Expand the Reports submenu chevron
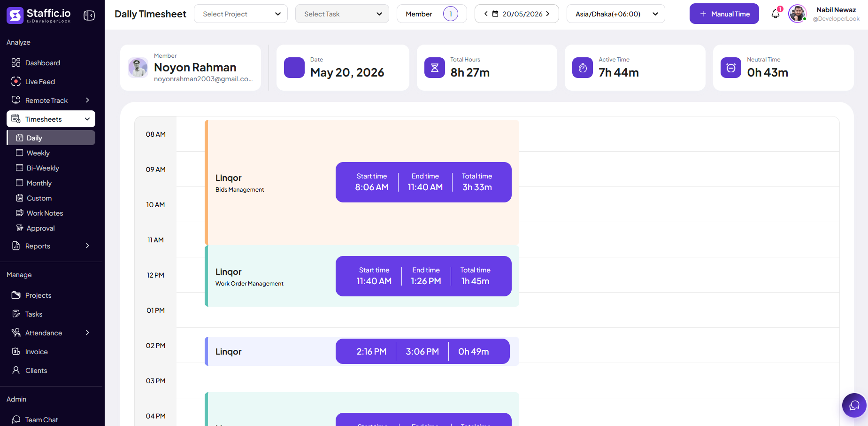Screen dimensions: 868x426 (x=87, y=246)
